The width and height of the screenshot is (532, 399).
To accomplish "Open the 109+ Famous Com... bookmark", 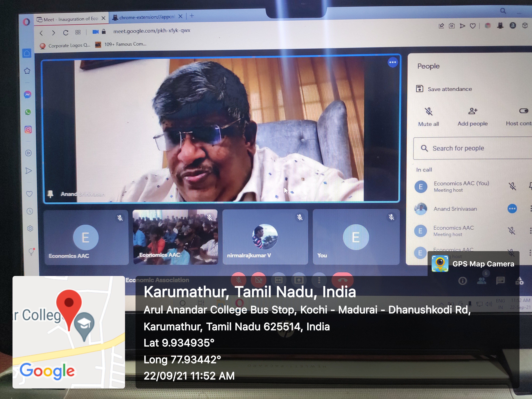I will click(x=121, y=44).
